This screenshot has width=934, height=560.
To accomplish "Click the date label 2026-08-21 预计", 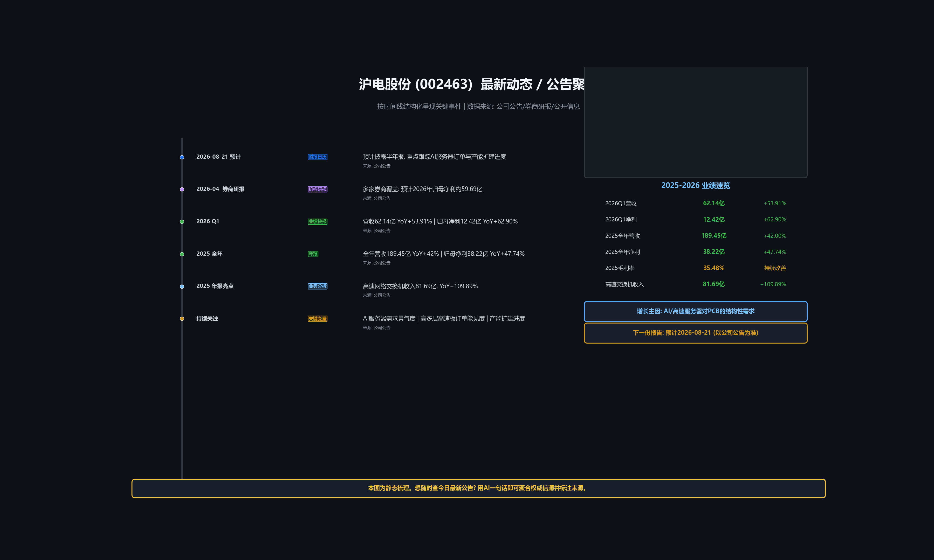I will tap(218, 157).
